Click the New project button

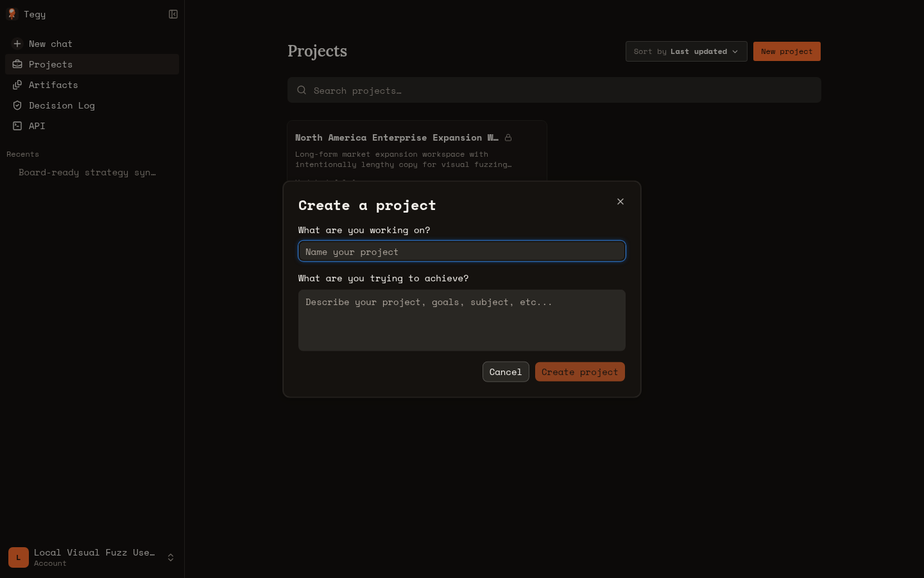pyautogui.click(x=787, y=51)
